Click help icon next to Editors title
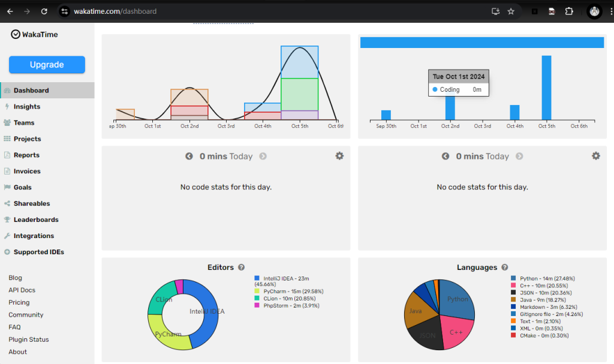Image resolution: width=614 pixels, height=364 pixels. (241, 267)
